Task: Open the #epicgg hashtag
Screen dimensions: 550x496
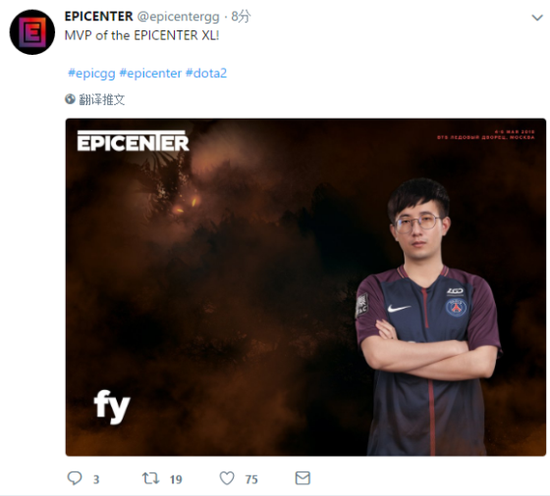Action: pos(92,73)
